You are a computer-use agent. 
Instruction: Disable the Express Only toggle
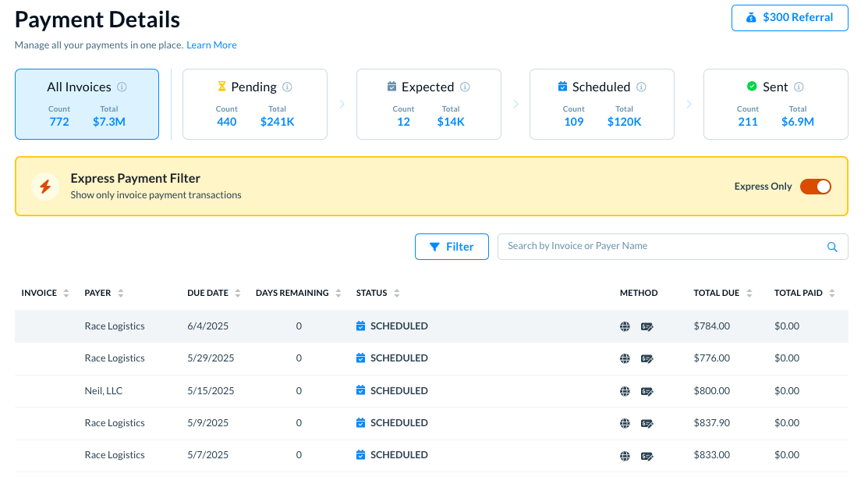(816, 187)
